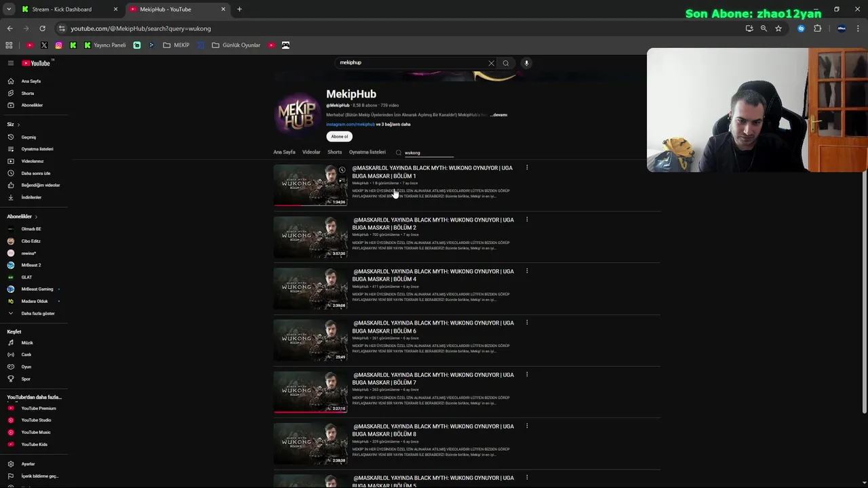This screenshot has height=488, width=868.
Task: Open the Chrome apps grid bookmark icon
Action: 9,45
